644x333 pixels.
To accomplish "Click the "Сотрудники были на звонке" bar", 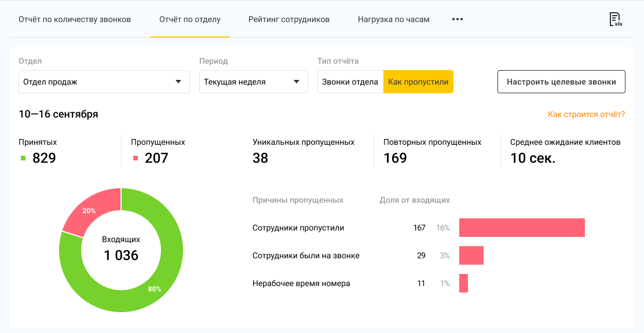I will click(x=471, y=255).
